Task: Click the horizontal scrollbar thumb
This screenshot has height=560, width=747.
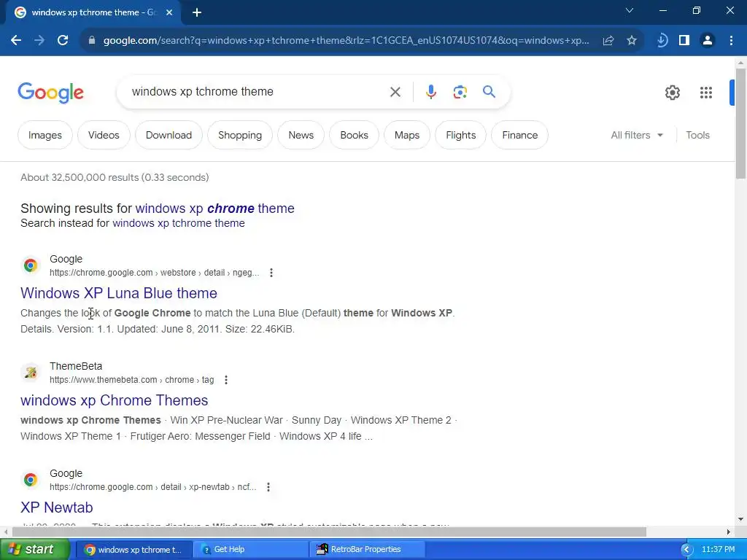Action: (329, 532)
